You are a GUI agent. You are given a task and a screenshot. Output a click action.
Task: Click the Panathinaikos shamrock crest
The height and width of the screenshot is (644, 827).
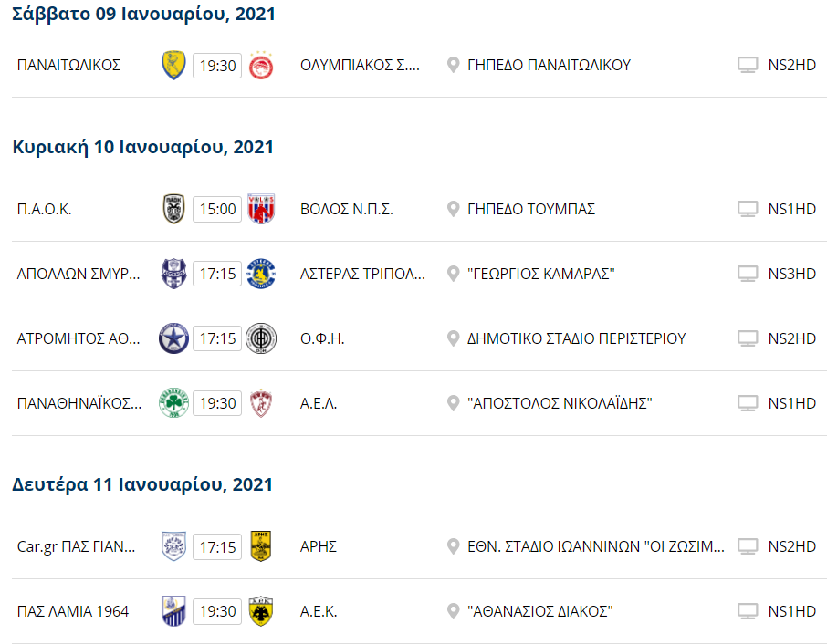click(173, 403)
